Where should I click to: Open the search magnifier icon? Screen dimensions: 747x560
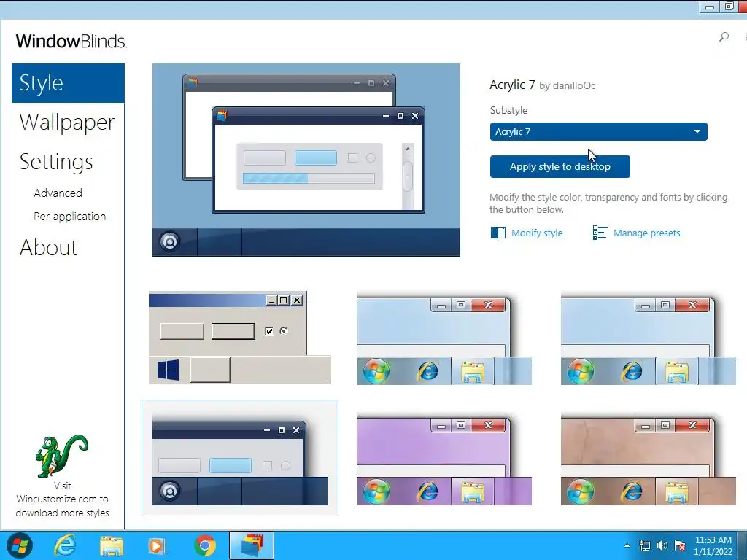pos(724,36)
